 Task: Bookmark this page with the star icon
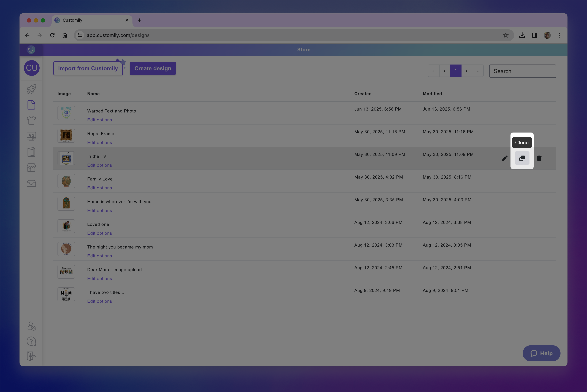pyautogui.click(x=506, y=35)
